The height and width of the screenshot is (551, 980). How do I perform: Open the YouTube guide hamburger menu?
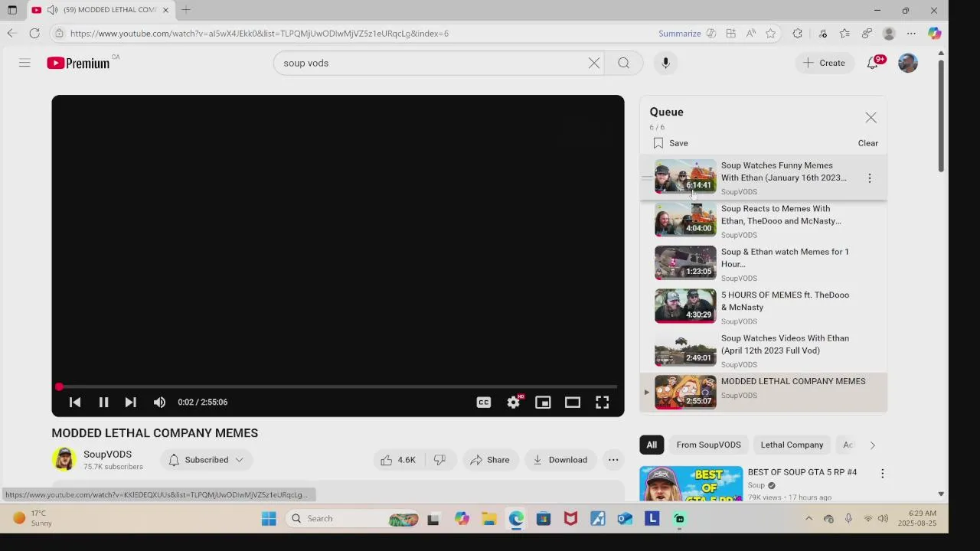(24, 63)
